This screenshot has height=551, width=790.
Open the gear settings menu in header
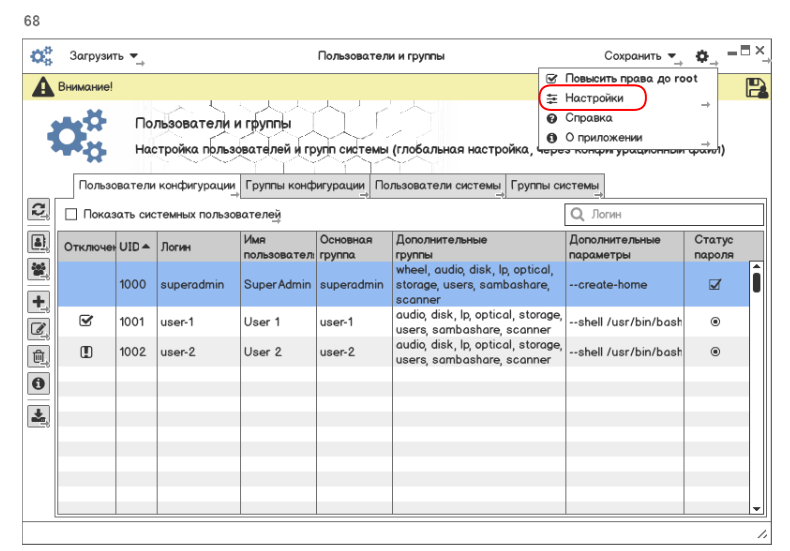click(x=702, y=56)
